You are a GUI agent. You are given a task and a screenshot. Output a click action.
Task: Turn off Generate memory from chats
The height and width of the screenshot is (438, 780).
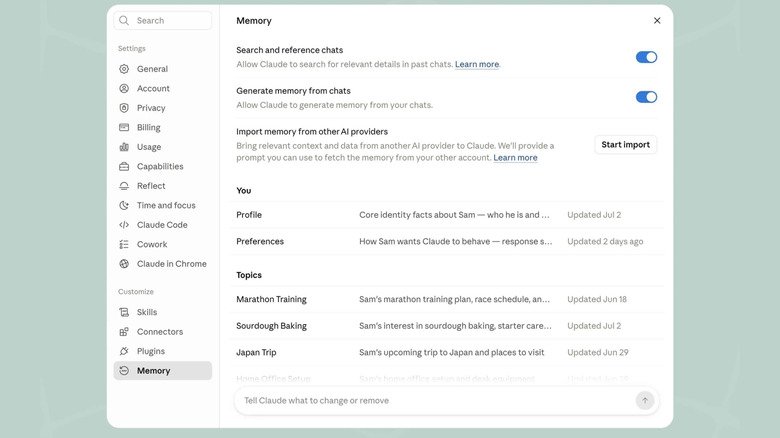point(646,97)
